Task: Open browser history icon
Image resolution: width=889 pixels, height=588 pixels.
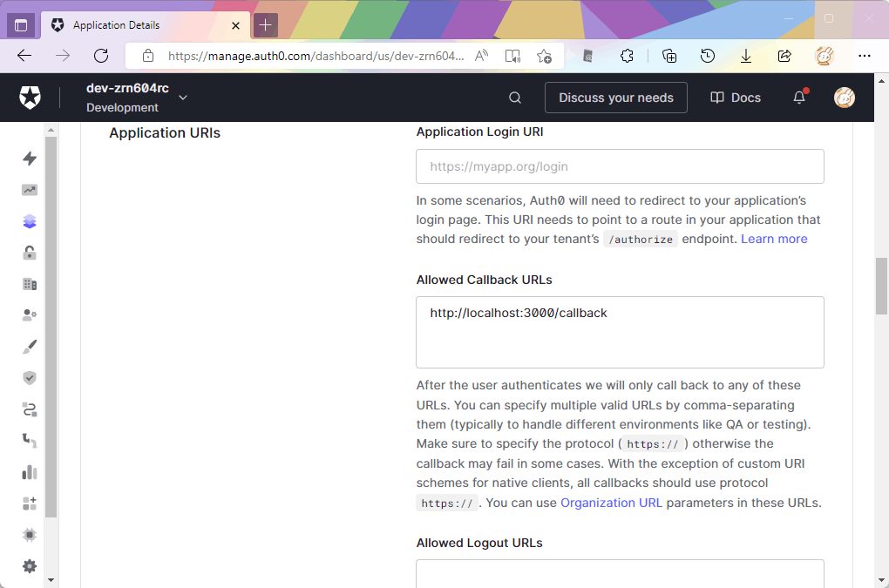Action: pyautogui.click(x=708, y=56)
